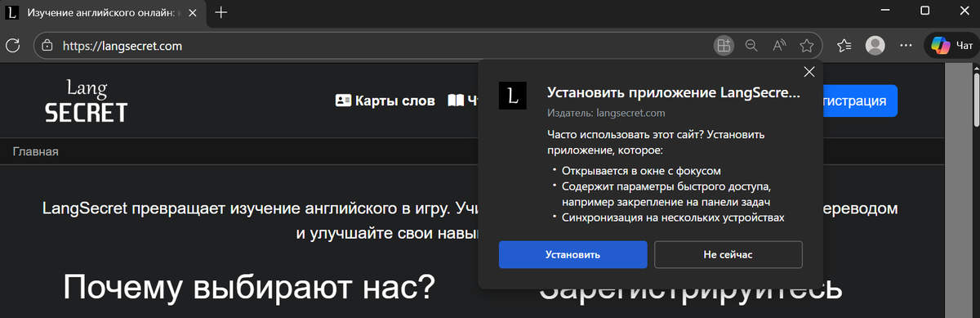
Task: Open the Copilot Чат button
Action: click(951, 46)
